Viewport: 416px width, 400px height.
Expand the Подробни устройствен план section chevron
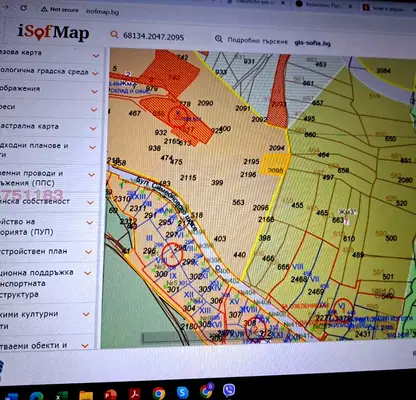(x=89, y=252)
